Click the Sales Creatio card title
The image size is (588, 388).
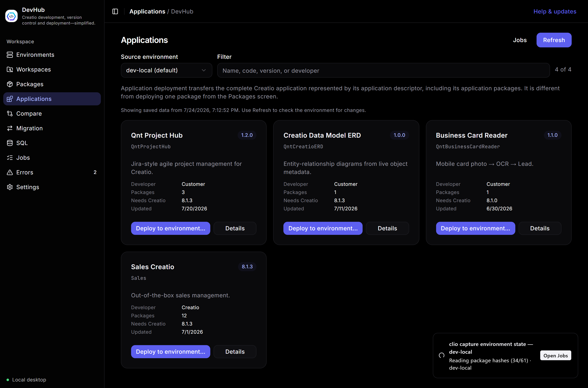[153, 267]
